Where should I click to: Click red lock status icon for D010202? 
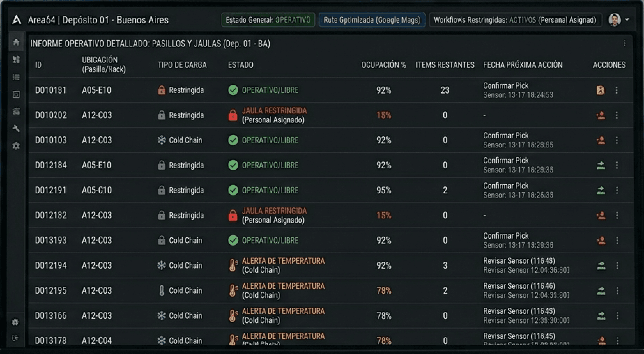pyautogui.click(x=233, y=115)
